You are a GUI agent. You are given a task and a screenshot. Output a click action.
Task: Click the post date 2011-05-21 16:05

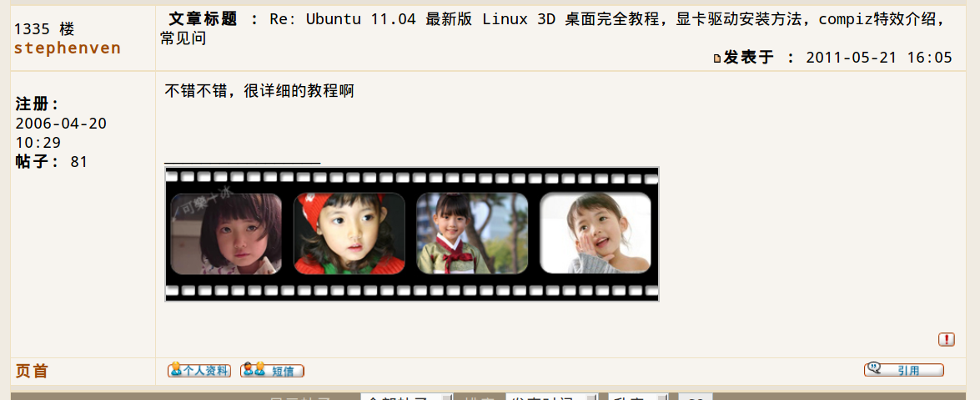pyautogui.click(x=879, y=58)
